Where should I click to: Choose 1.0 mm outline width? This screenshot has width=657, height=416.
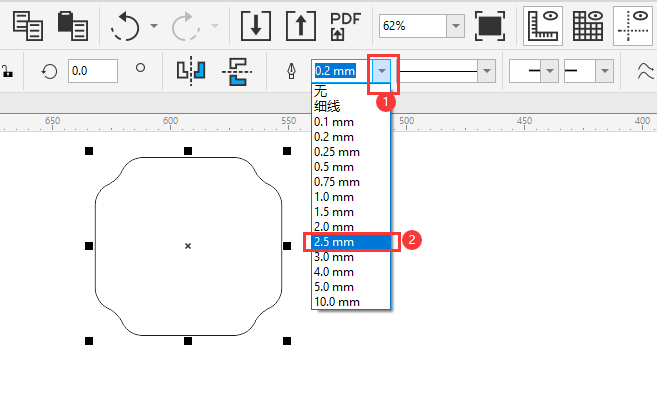351,197
